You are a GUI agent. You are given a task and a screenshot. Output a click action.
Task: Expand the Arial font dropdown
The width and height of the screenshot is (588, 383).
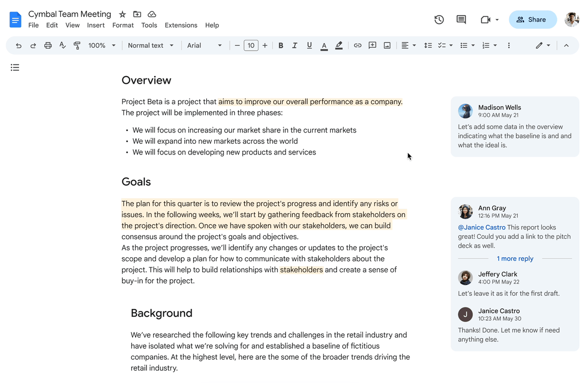204,45
